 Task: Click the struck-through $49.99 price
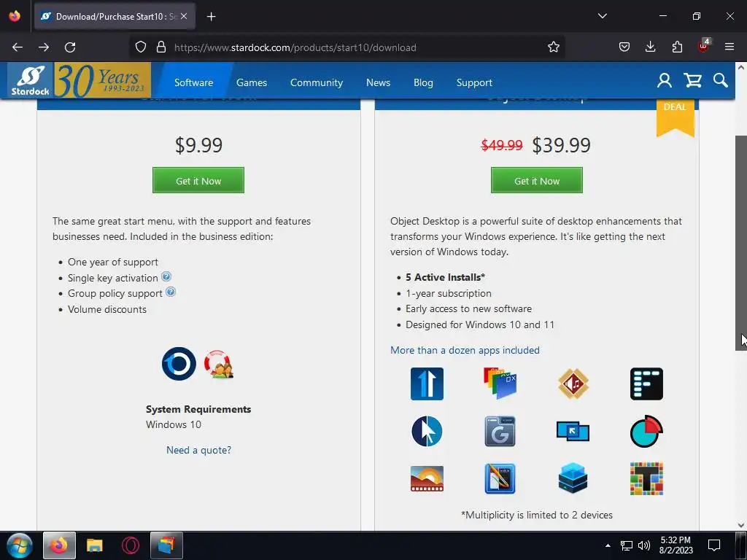[x=502, y=145]
